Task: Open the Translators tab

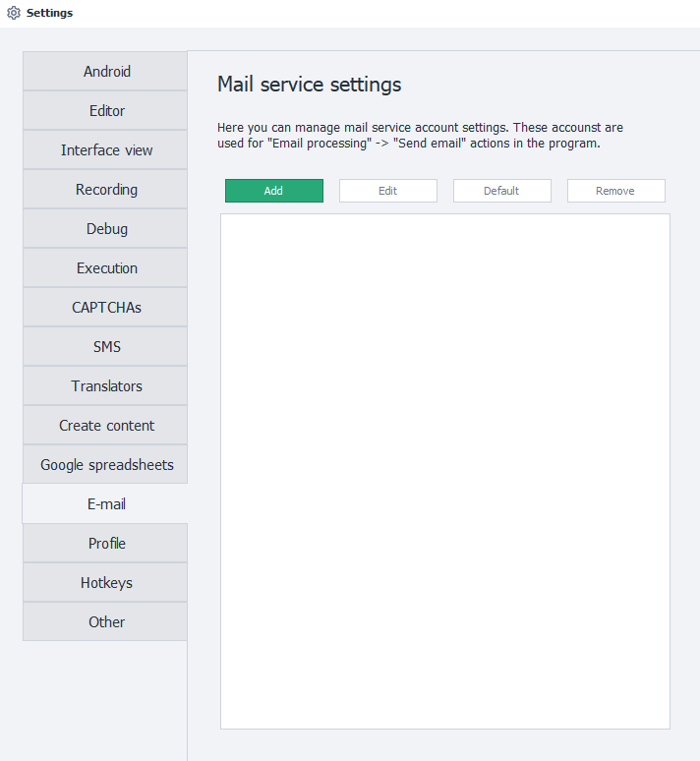Action: coord(106,386)
